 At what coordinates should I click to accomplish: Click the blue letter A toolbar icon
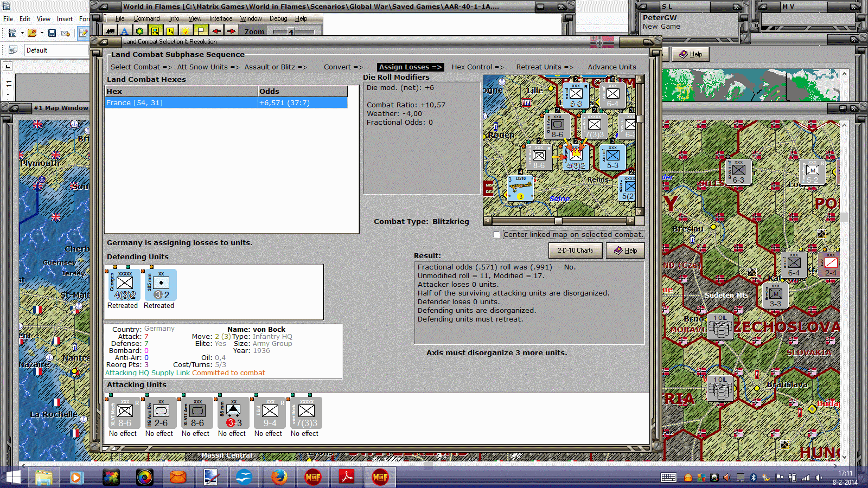click(x=125, y=31)
